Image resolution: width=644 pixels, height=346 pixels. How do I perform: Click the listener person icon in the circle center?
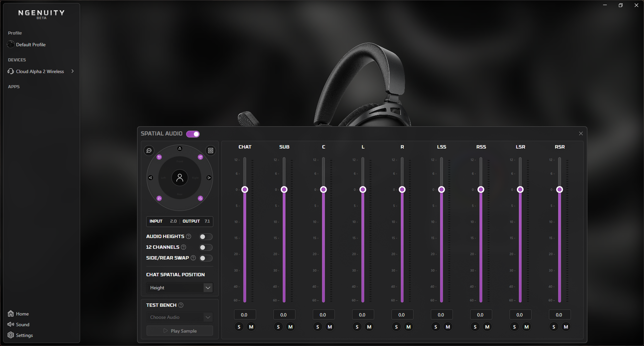tap(180, 178)
